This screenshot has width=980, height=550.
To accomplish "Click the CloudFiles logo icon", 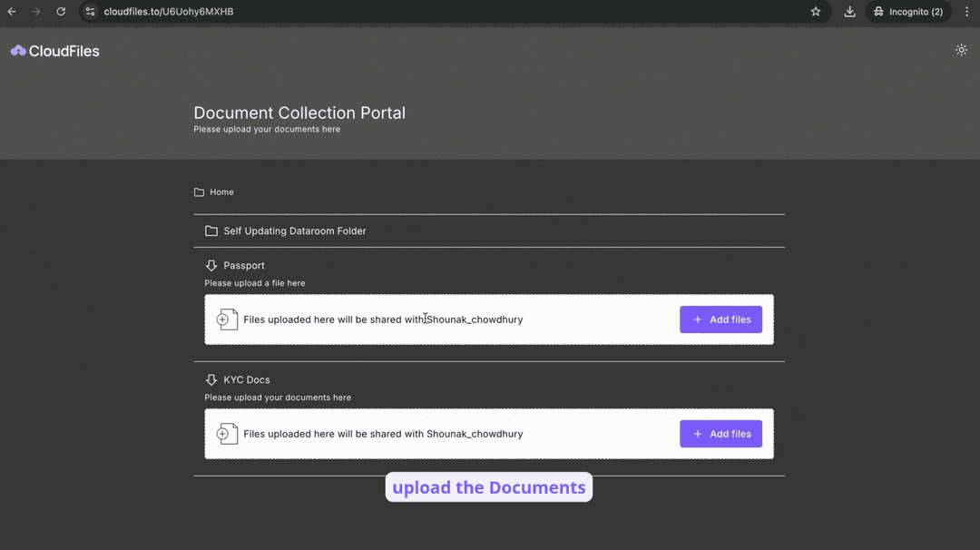I will 18,50.
